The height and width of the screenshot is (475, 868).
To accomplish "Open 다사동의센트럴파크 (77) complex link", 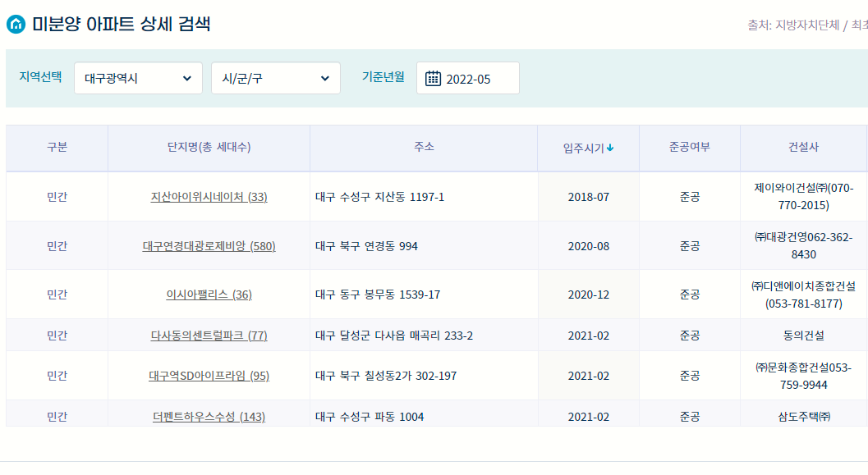I will click(x=209, y=336).
